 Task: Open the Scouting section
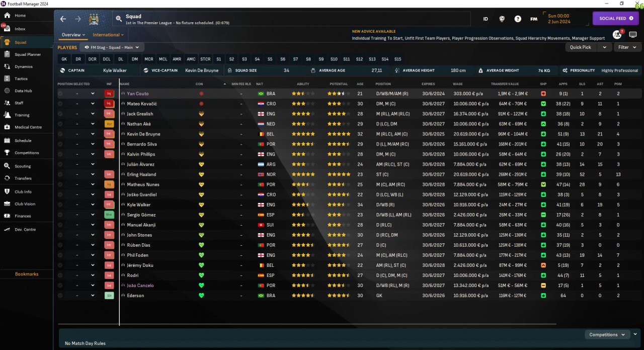coord(23,166)
